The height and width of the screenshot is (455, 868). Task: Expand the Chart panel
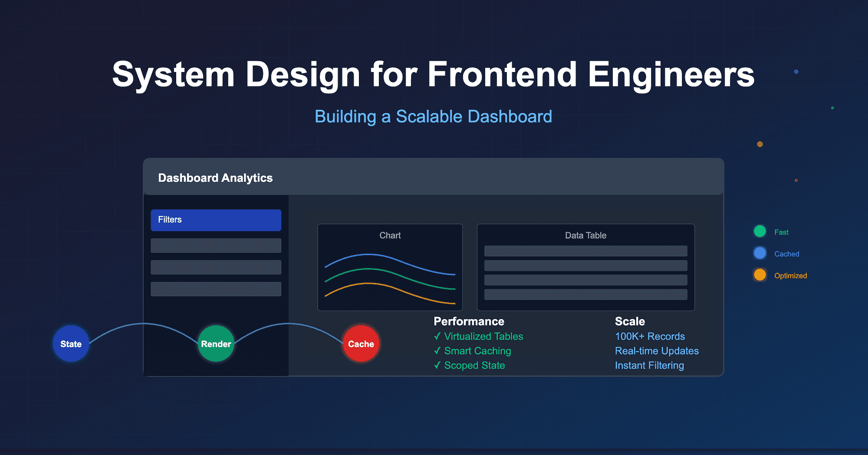coord(390,236)
